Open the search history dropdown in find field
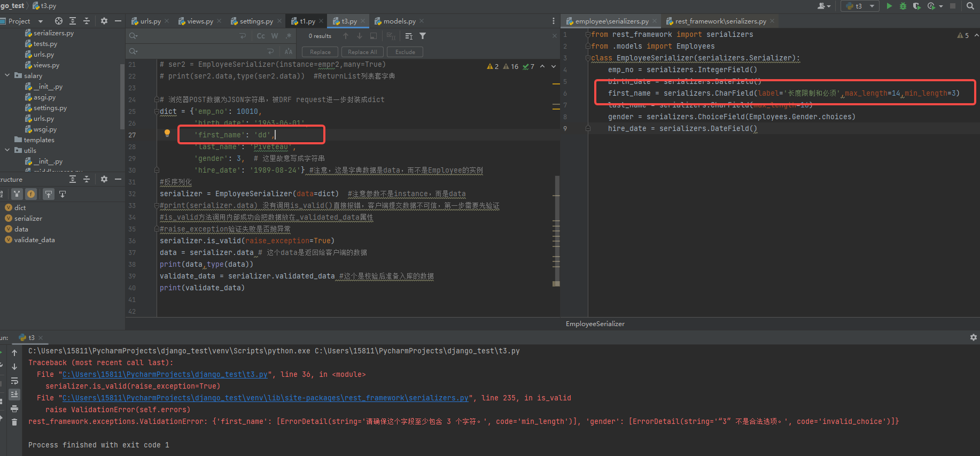This screenshot has width=980, height=456. point(133,36)
